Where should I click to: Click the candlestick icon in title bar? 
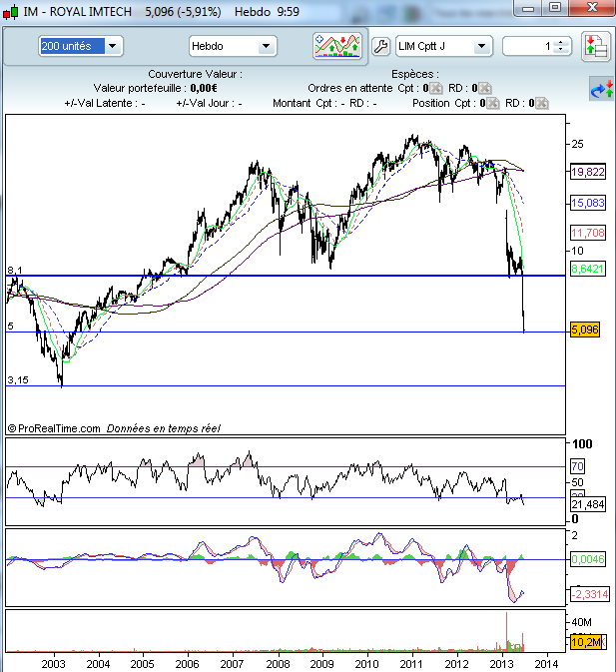click(11, 12)
